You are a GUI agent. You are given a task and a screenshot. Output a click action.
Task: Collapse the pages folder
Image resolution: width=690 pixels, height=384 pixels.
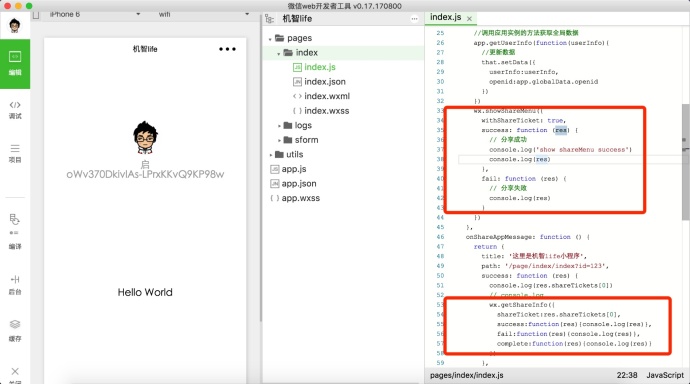coord(270,39)
